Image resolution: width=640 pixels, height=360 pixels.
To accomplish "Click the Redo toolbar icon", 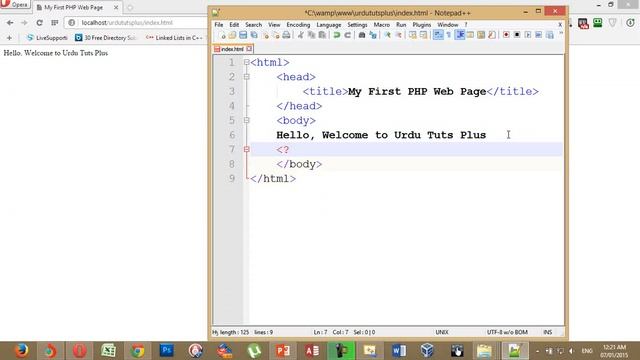I will click(347, 35).
